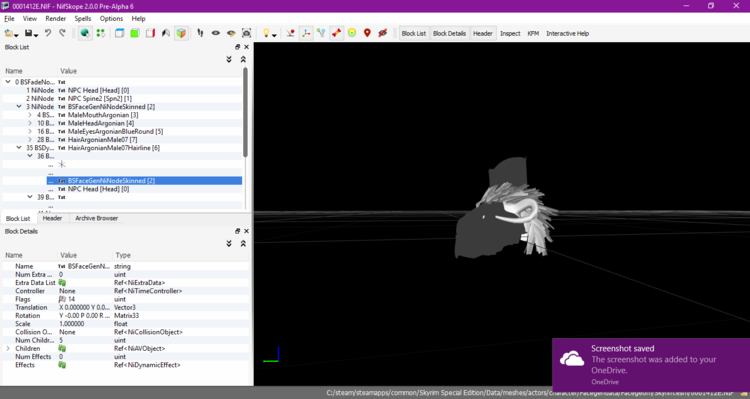Image resolution: width=750 pixels, height=399 pixels.
Task: Toggle Show Collision red bone icon
Action: [336, 33]
